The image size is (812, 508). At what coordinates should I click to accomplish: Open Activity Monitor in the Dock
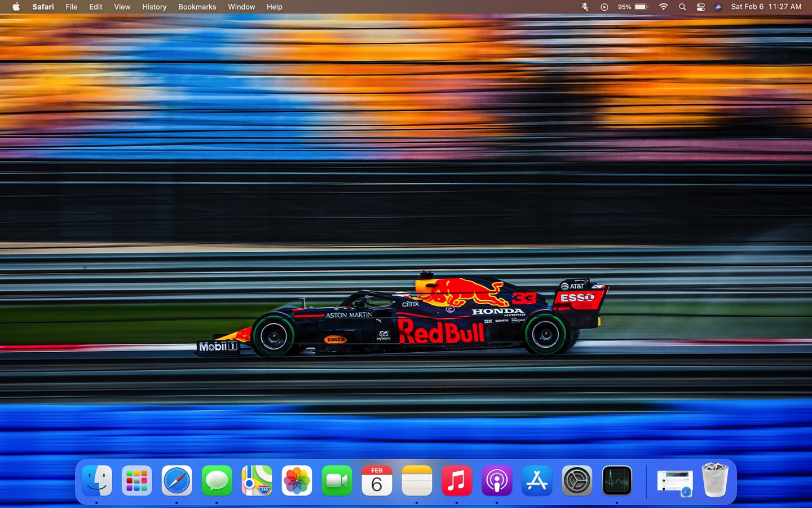[617, 481]
